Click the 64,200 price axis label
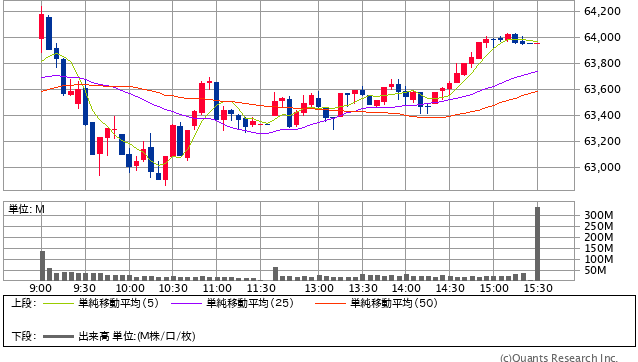This screenshot has height=362, width=638. [x=602, y=11]
